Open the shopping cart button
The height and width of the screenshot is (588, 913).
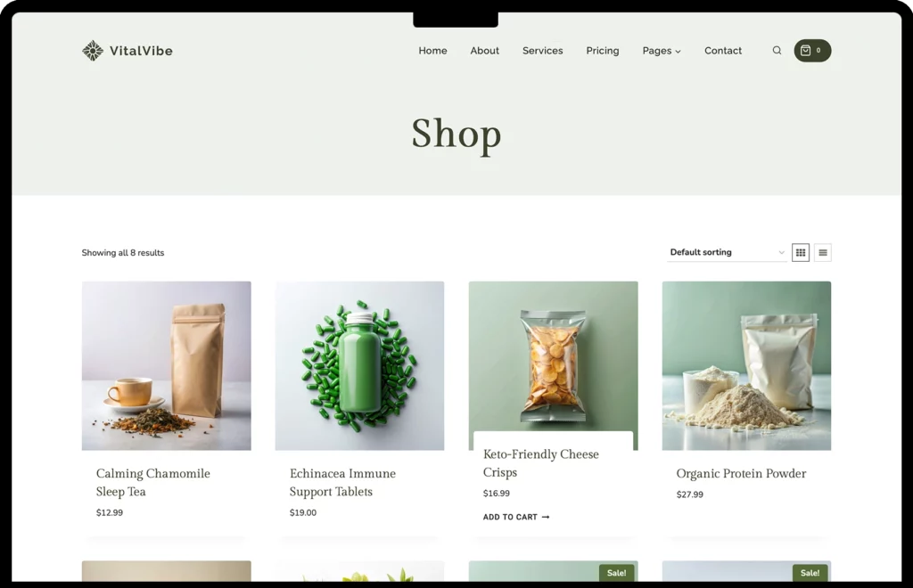pyautogui.click(x=812, y=51)
